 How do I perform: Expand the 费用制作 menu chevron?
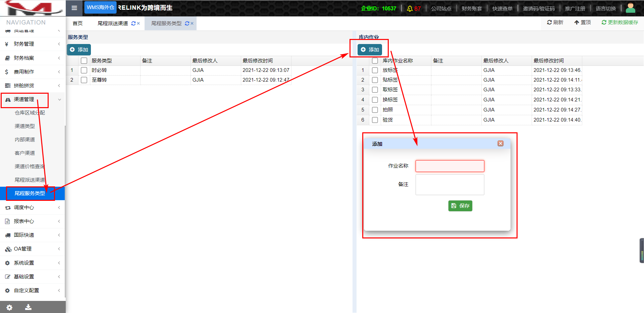tap(59, 72)
